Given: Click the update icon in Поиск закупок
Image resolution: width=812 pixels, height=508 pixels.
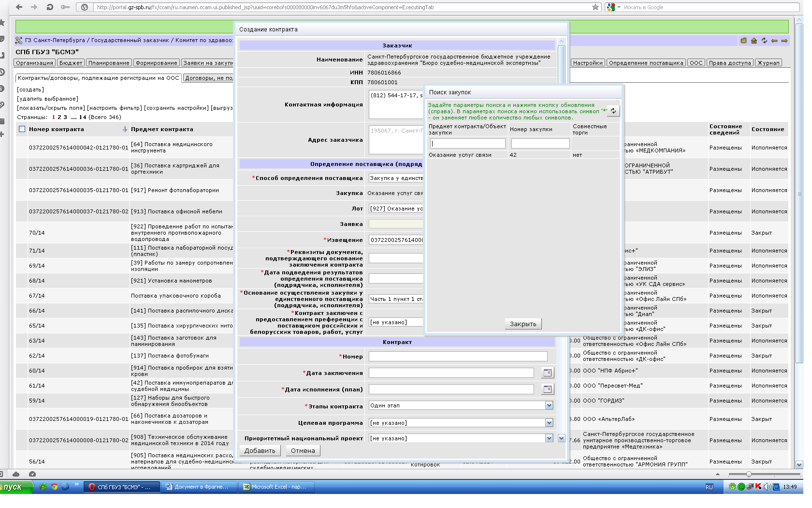Looking at the screenshot, I should tap(613, 111).
